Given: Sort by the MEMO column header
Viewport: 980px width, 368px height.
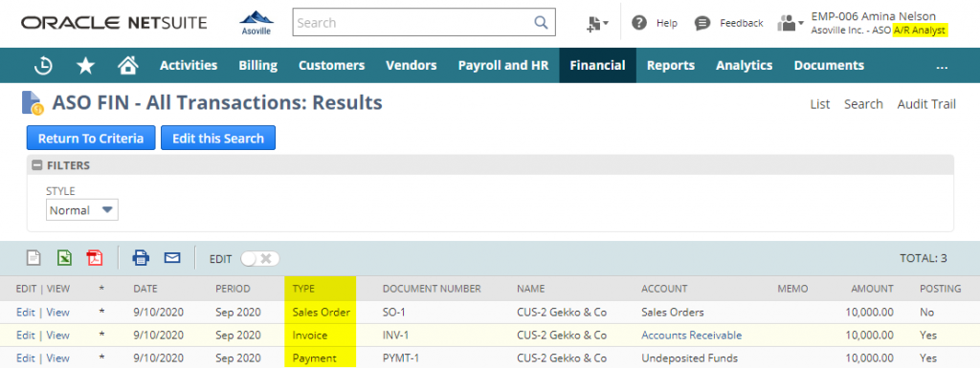Looking at the screenshot, I should [792, 289].
